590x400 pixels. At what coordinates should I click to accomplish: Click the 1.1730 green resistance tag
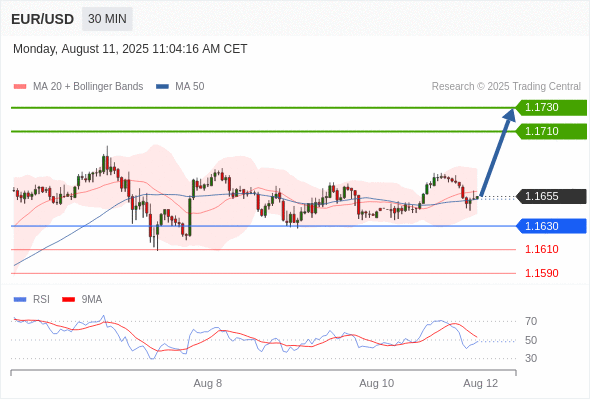(x=551, y=108)
